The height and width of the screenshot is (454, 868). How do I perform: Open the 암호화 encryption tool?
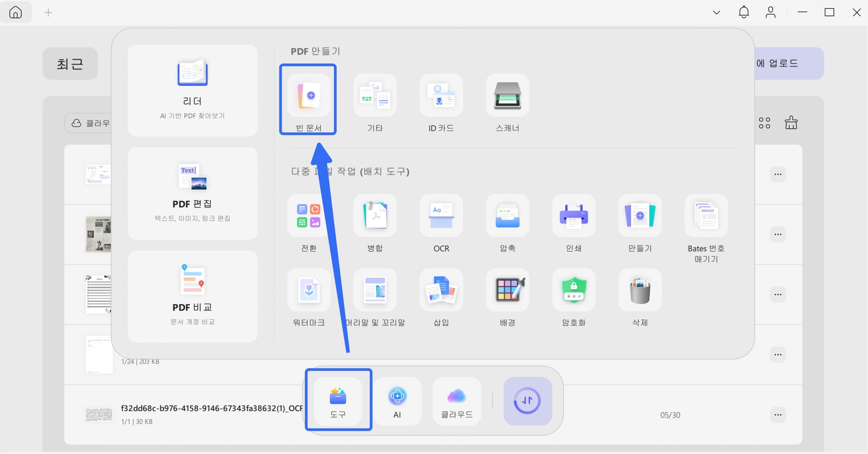[574, 290]
